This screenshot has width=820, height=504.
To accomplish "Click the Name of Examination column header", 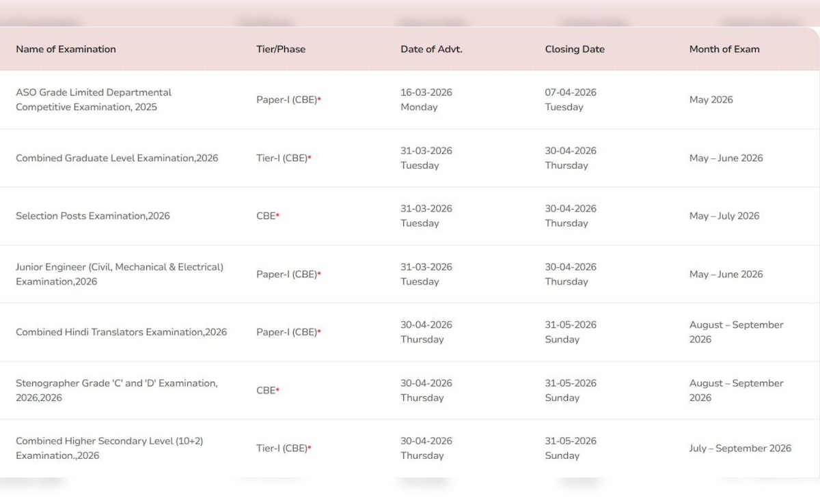I will tap(66, 49).
